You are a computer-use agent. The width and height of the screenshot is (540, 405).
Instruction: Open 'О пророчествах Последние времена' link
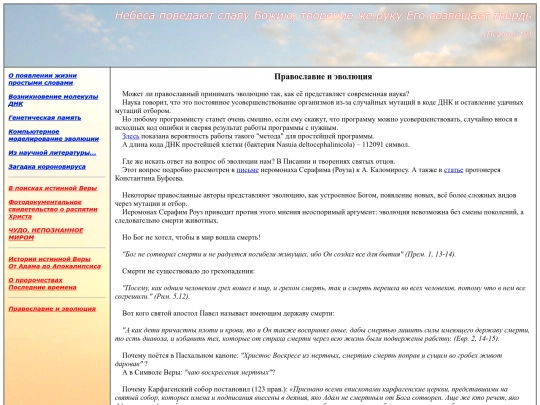[x=42, y=284]
